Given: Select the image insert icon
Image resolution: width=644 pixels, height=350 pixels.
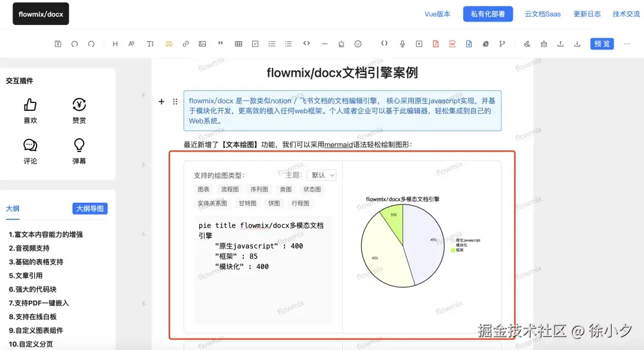Looking at the screenshot, I should point(202,44).
